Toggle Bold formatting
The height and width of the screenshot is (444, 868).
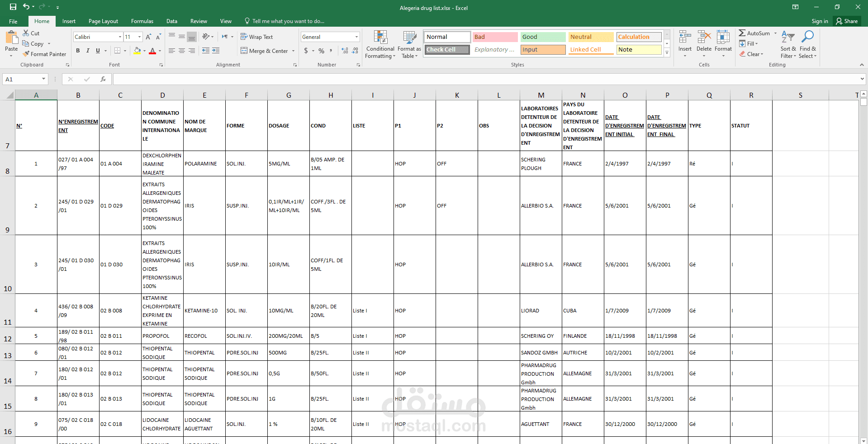(78, 51)
